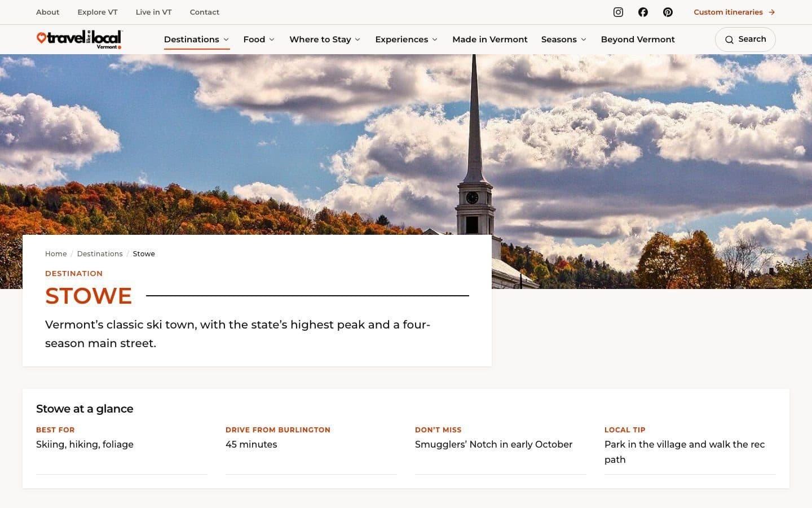Select the 'Skiing, hiking, foliage' text
Screen dimensions: 812x508
(x=85, y=444)
